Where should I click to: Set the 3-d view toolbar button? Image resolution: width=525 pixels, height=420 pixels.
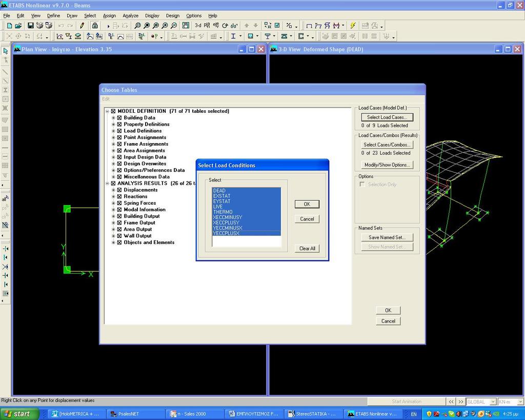tap(198, 26)
